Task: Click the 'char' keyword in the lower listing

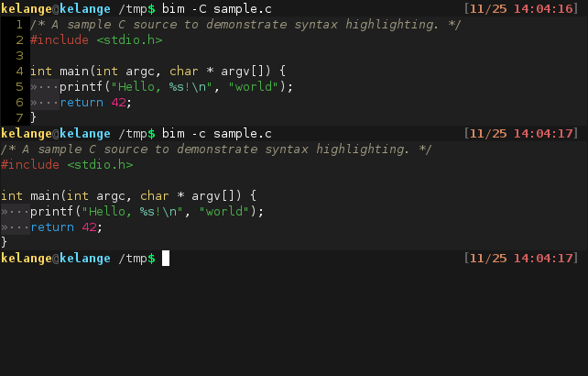Action: tap(155, 196)
